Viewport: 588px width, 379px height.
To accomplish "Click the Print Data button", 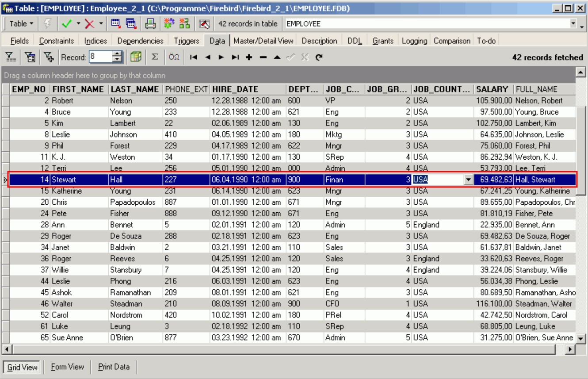I will [114, 367].
